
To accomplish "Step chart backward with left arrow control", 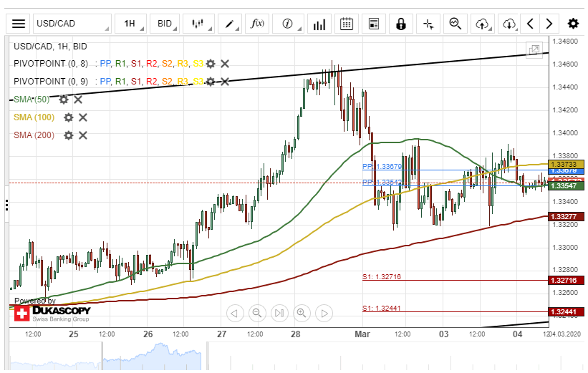I will point(235,313).
